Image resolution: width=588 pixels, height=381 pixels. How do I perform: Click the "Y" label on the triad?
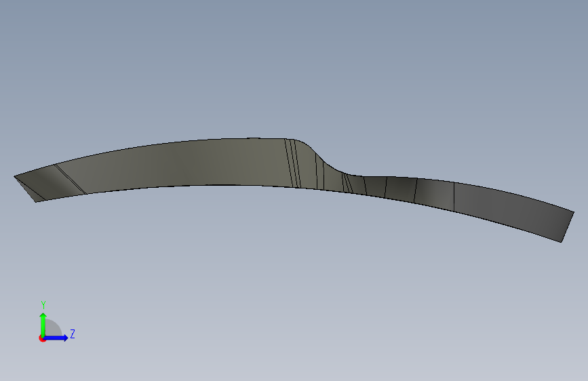[43, 305]
